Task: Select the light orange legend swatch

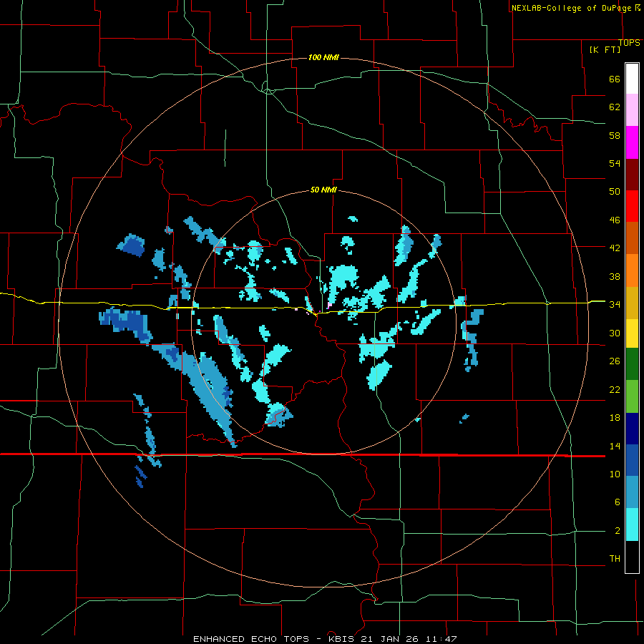Action: point(632,270)
